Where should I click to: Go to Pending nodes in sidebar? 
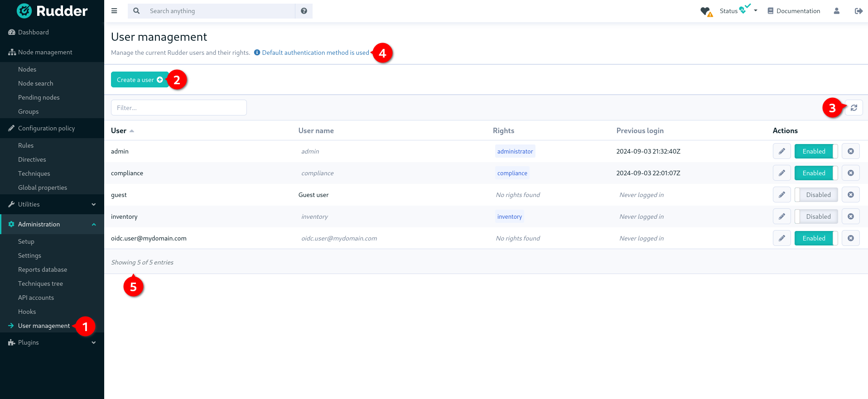(39, 97)
